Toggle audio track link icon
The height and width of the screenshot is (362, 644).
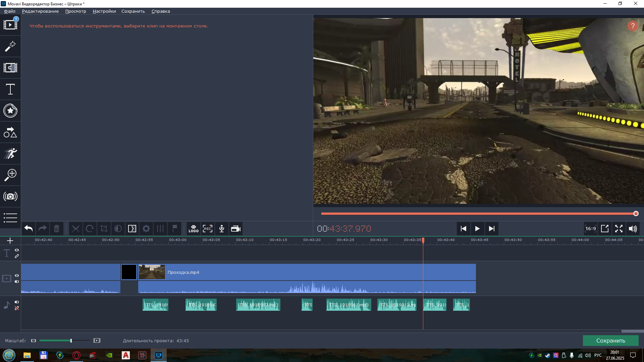pos(17,308)
